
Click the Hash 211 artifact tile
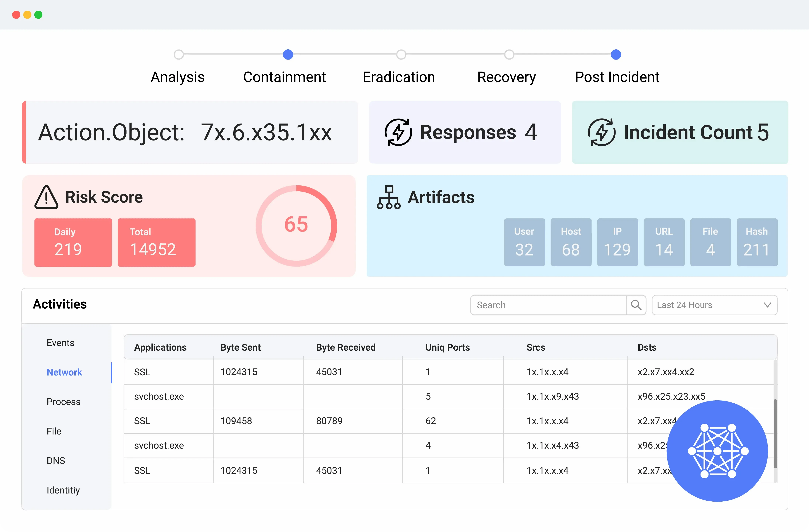[x=757, y=242]
